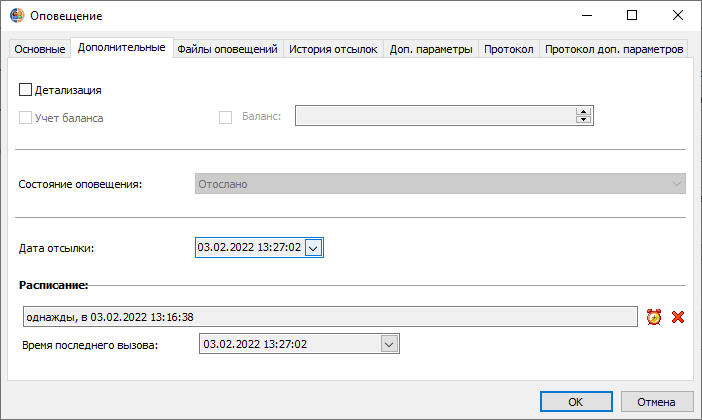
Task: Click the application icon in the title bar
Action: [x=17, y=15]
